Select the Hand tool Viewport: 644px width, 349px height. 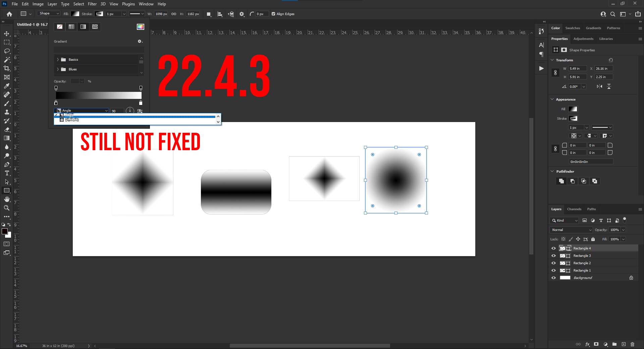(7, 199)
